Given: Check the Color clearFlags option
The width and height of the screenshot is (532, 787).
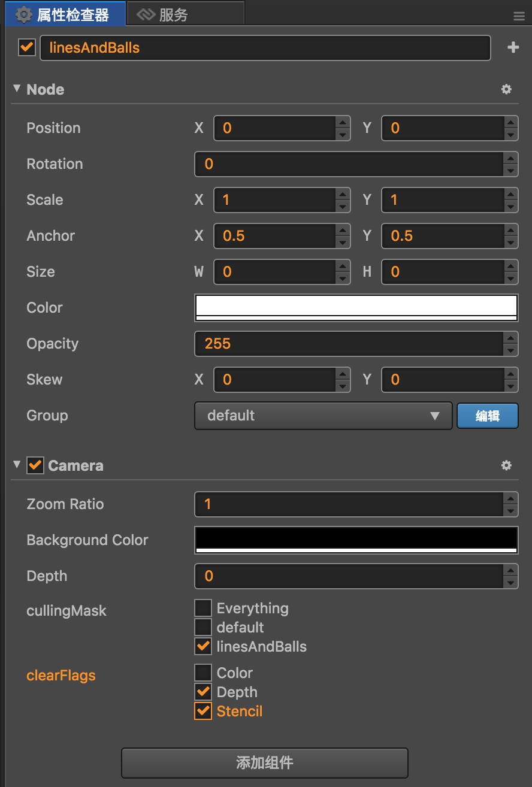Looking at the screenshot, I should 203,673.
